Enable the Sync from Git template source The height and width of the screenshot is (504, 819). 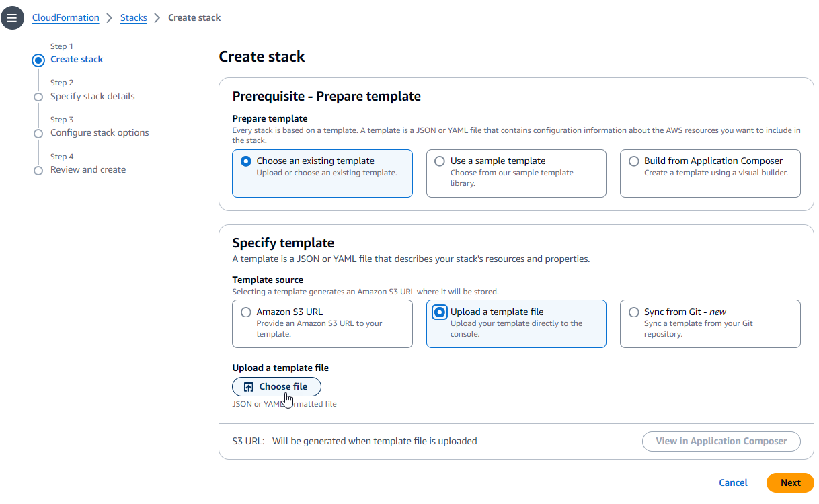(x=633, y=311)
